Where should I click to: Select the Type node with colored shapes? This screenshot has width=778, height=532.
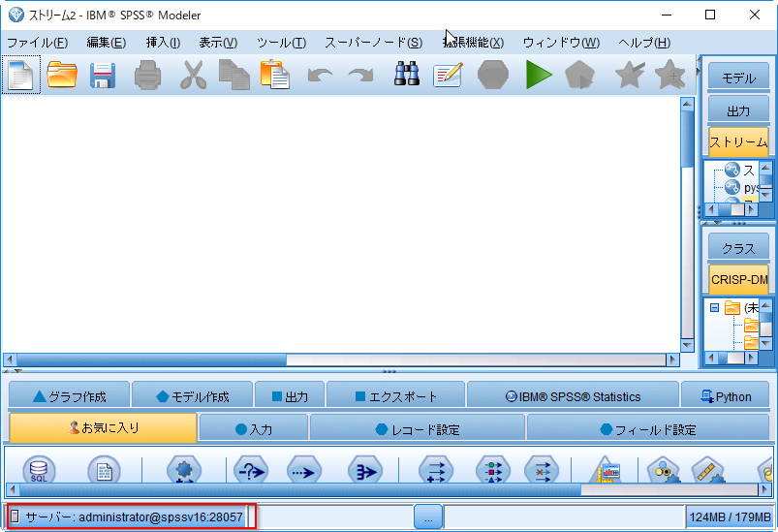[x=493, y=469]
